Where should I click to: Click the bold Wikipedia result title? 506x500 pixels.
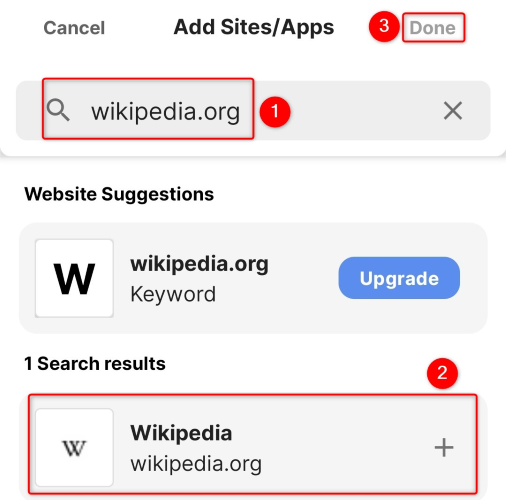[x=181, y=433]
